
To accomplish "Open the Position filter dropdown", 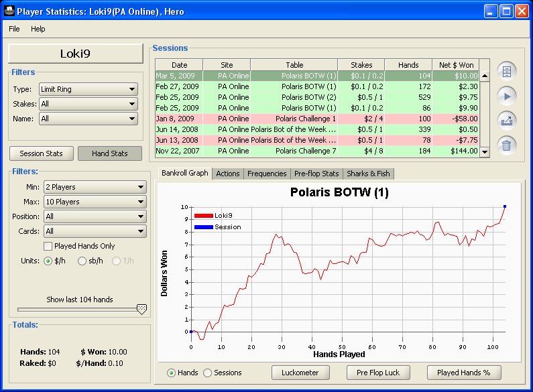I will [95, 216].
